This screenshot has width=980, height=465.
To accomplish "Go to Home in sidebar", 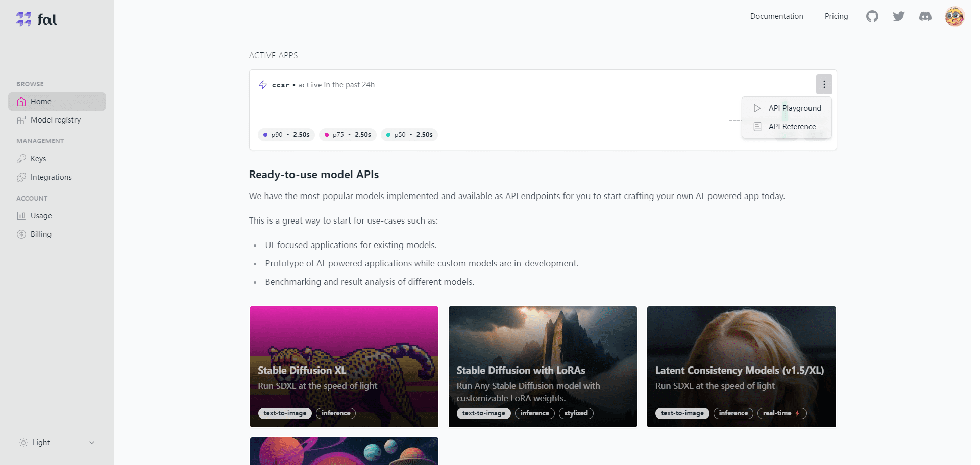I will click(57, 102).
